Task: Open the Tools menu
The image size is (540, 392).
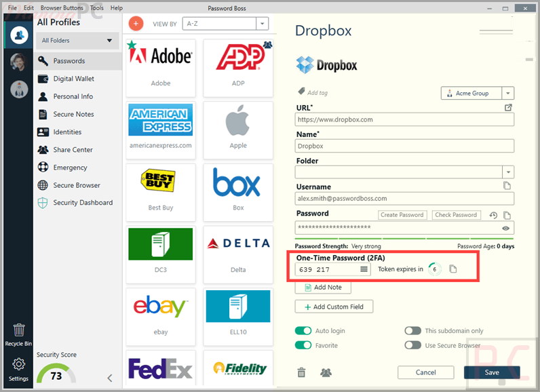Action: [97, 7]
